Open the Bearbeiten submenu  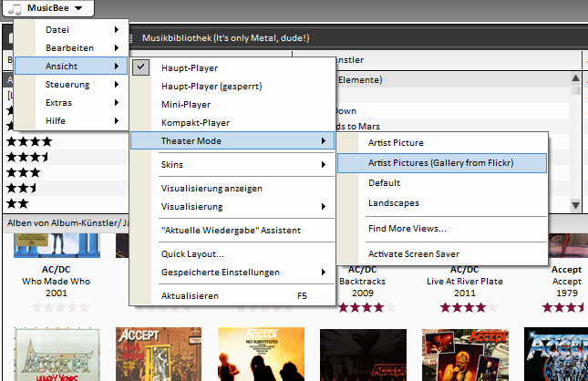click(x=71, y=48)
